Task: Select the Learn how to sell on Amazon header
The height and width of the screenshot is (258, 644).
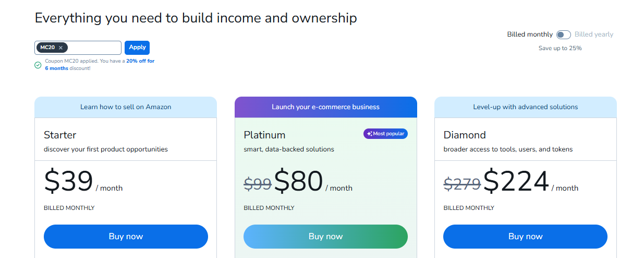Action: point(126,107)
